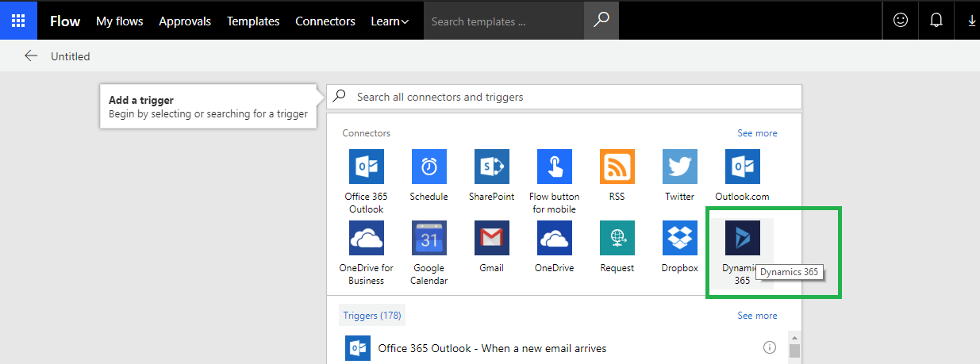Click See more next to Connectors
The height and width of the screenshot is (364, 980).
[x=757, y=133]
